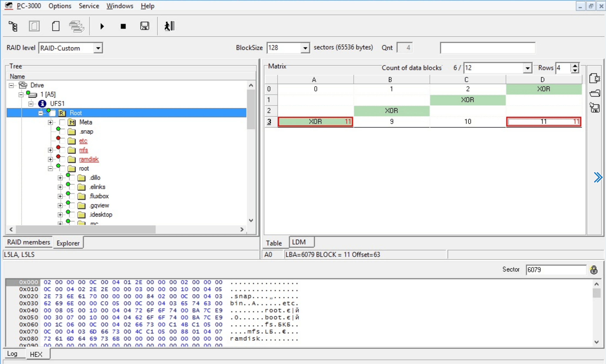This screenshot has height=364, width=606.
Task: Increase the Rows spinner value
Action: pyautogui.click(x=575, y=65)
